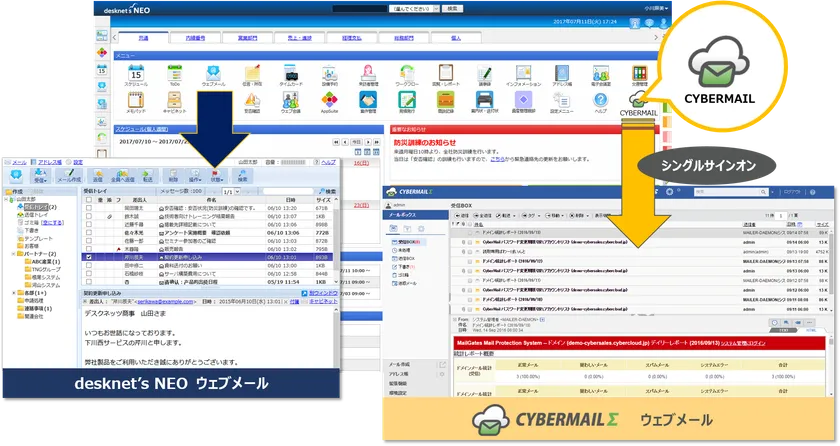
Task: Switch to the second portal tab
Action: 194,37
